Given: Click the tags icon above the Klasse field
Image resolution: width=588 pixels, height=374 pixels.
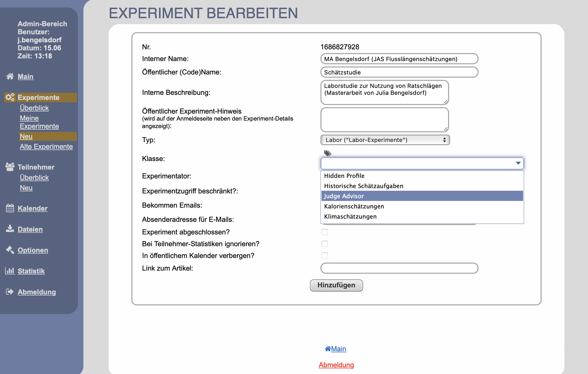Looking at the screenshot, I should 327,153.
